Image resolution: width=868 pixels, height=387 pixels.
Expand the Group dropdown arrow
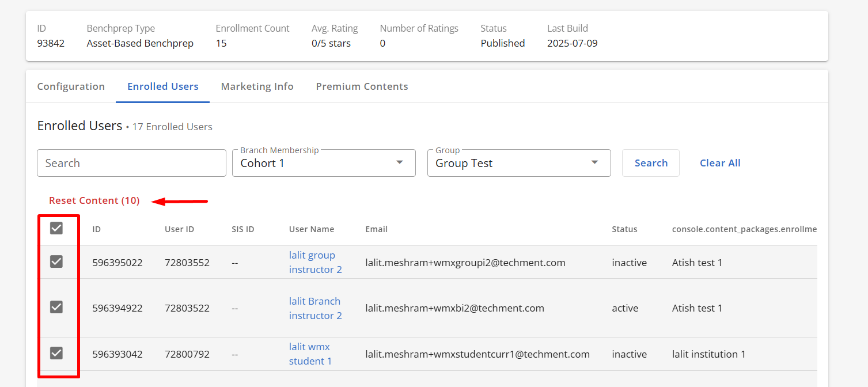595,163
